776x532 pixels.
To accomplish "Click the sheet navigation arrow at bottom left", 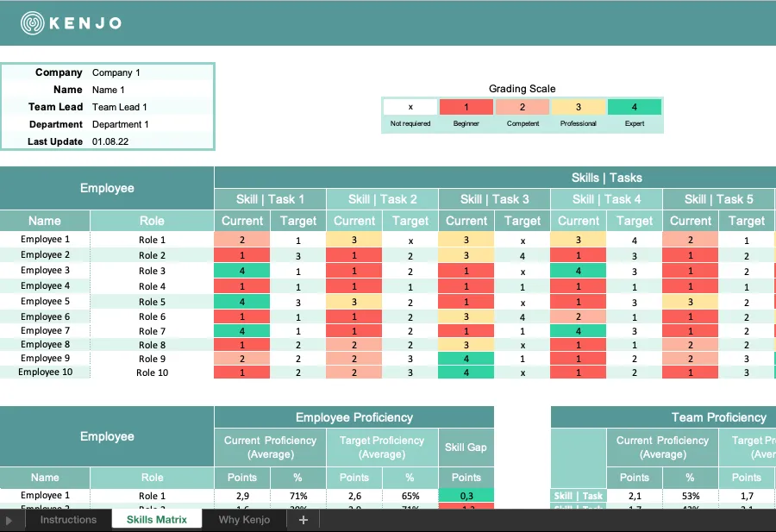I will tap(9, 520).
